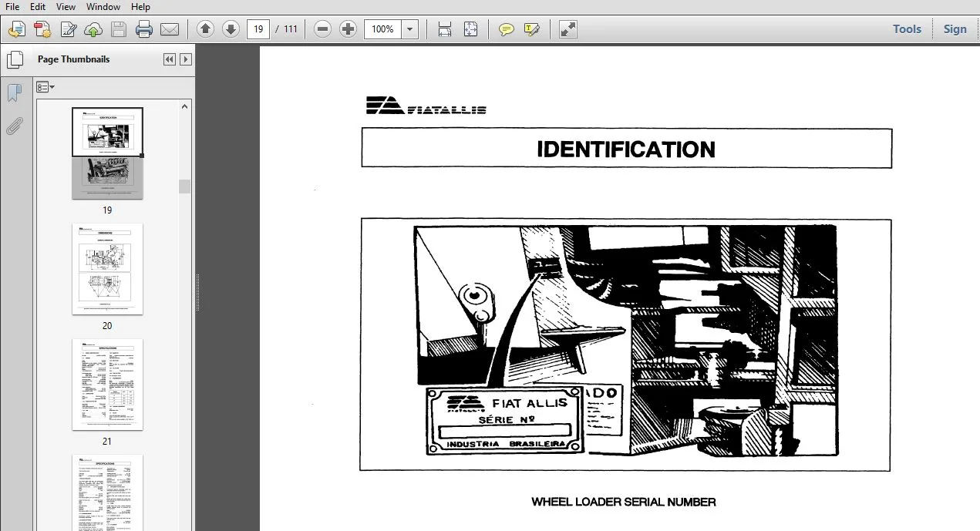
Task: Open the File menu
Action: click(12, 7)
